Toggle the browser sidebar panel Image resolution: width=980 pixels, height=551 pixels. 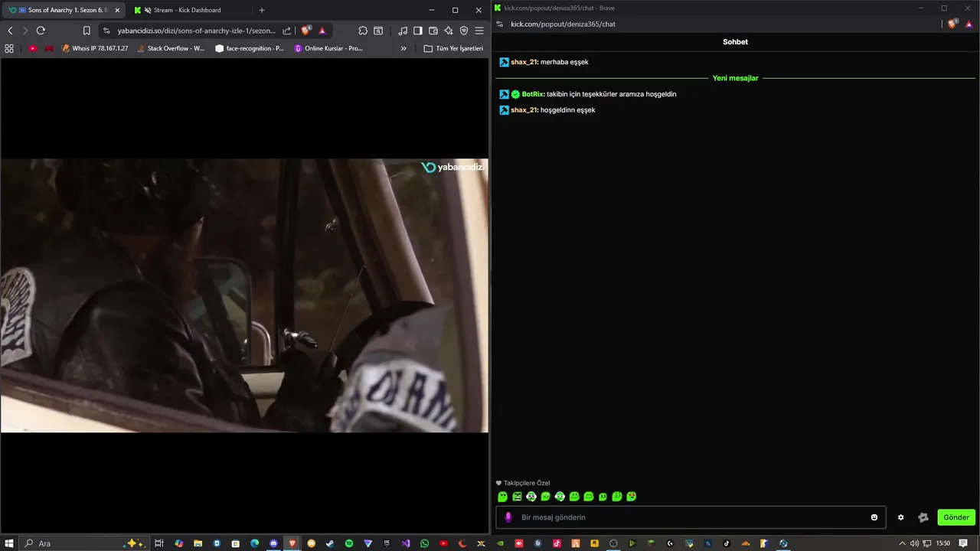pyautogui.click(x=418, y=31)
